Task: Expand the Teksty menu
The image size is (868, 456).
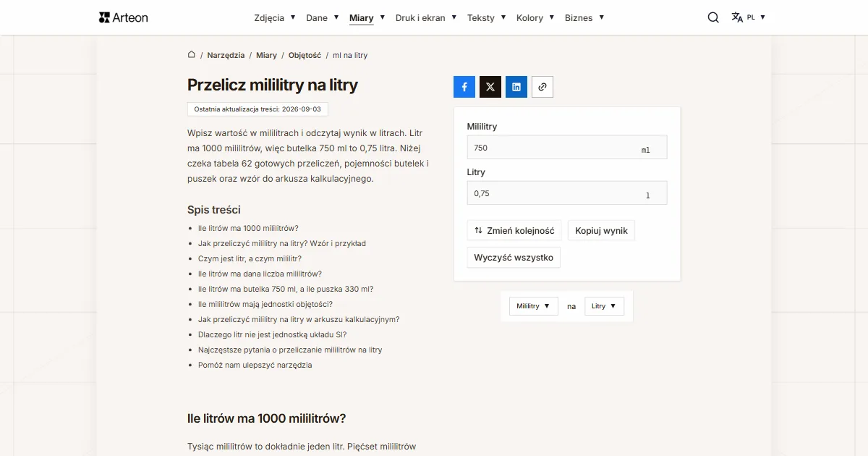Action: coord(487,17)
